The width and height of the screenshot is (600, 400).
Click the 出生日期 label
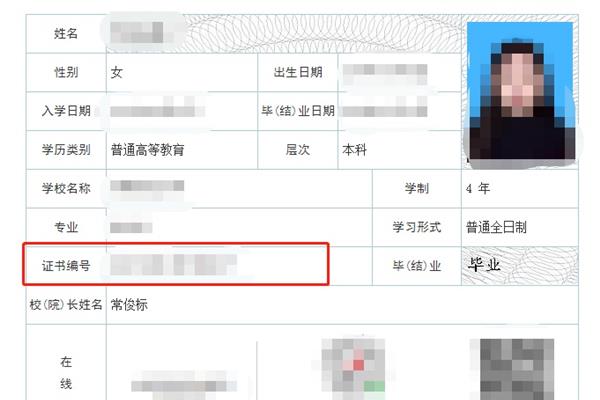click(x=298, y=72)
